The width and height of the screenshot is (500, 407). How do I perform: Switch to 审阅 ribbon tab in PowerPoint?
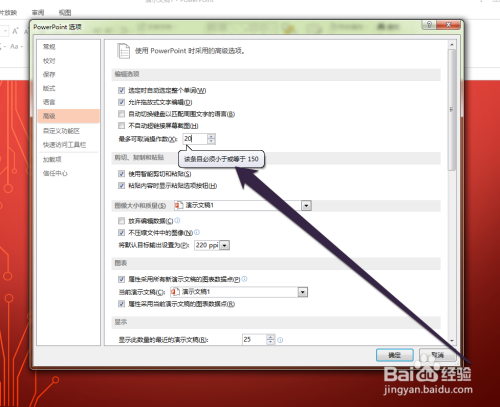[x=38, y=13]
